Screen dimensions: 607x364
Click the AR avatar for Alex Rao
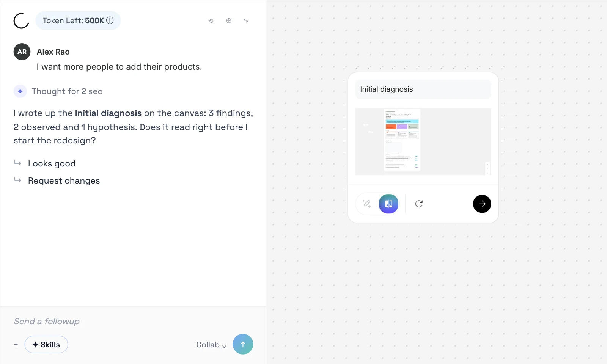point(22,52)
